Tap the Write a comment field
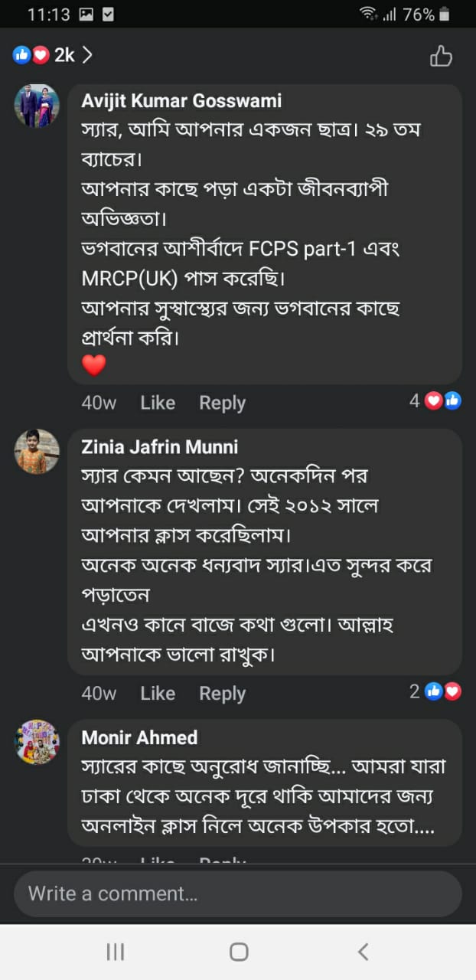The image size is (476, 980). click(x=237, y=893)
